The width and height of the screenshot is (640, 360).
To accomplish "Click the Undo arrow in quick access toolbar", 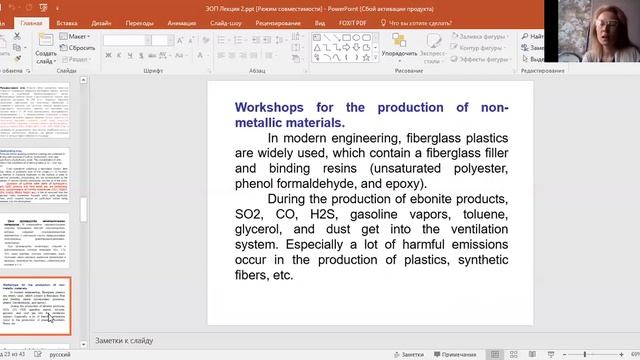I will tap(11, 7).
